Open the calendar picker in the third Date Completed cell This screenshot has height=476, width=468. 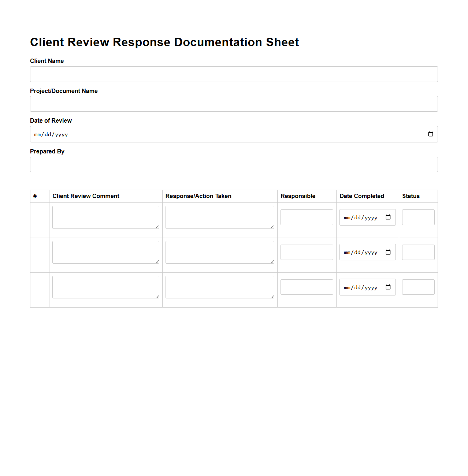click(388, 287)
